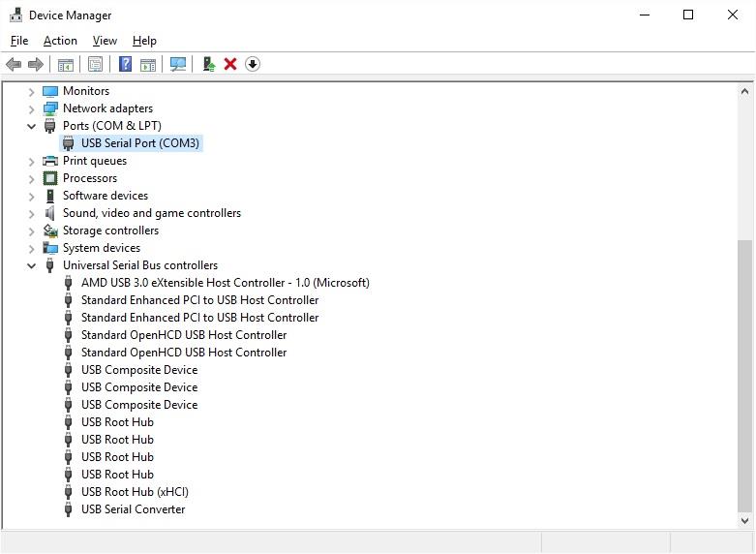This screenshot has width=756, height=554.
Task: Show/hide console tree toolbar icon
Action: pyautogui.click(x=66, y=64)
